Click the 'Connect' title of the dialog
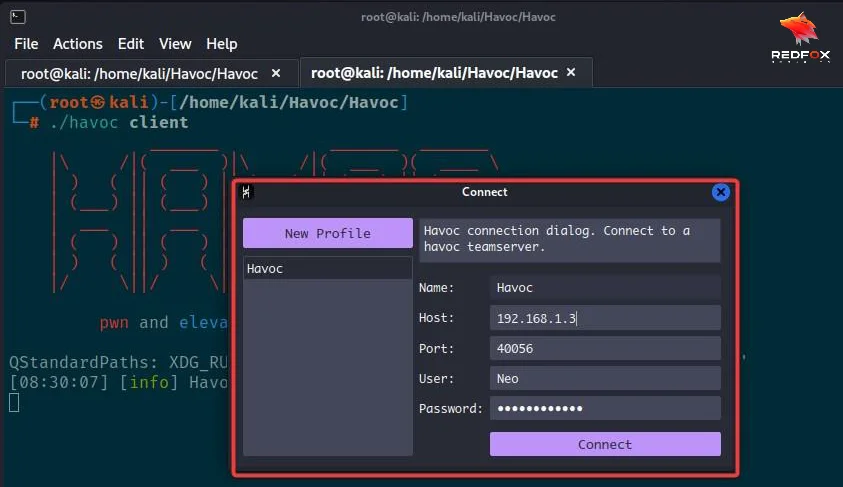The width and height of the screenshot is (843, 487). 484,192
